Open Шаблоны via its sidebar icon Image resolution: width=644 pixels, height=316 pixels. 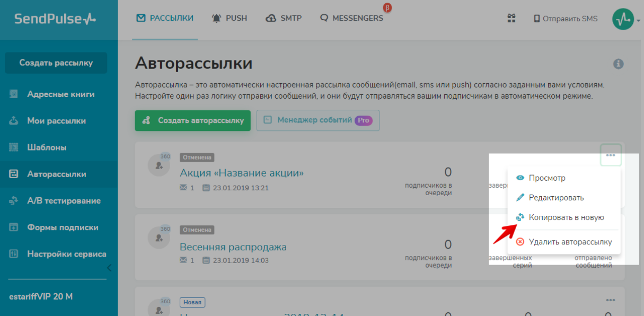[12, 147]
